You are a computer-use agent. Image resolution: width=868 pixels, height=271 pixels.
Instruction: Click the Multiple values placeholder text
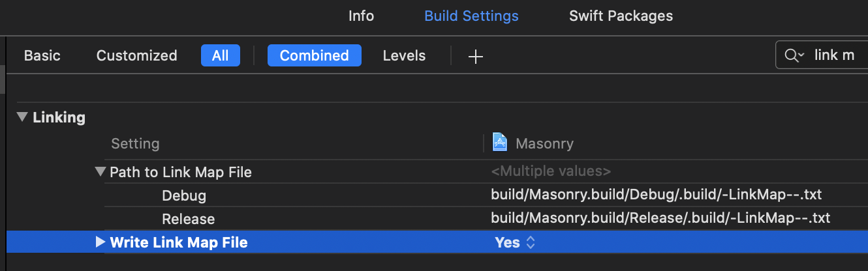pos(551,172)
